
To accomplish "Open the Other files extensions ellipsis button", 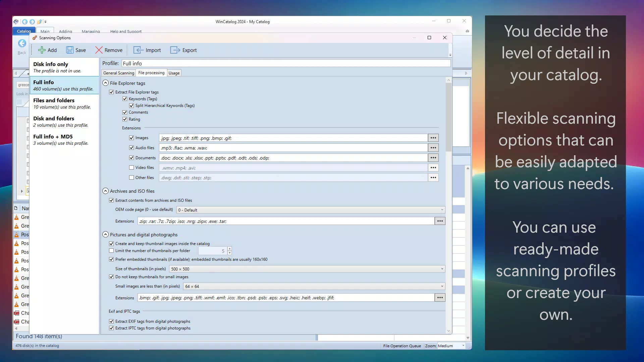I will [x=433, y=178].
